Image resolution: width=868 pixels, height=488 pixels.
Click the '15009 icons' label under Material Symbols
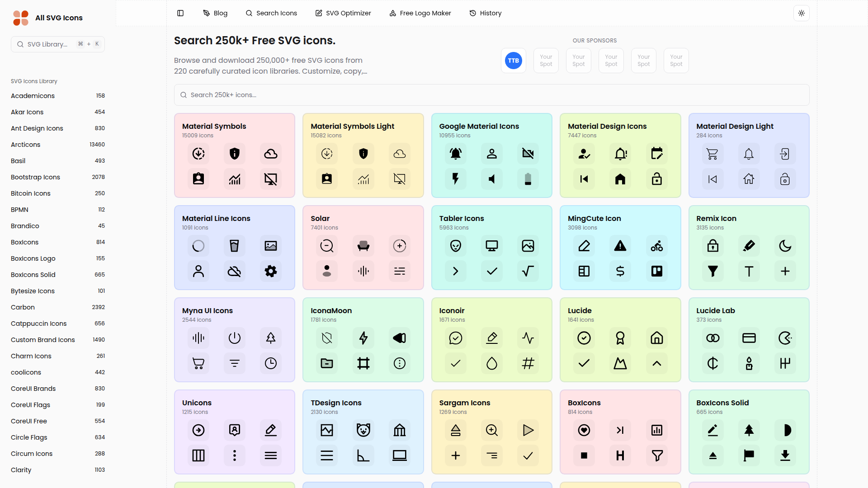click(198, 136)
